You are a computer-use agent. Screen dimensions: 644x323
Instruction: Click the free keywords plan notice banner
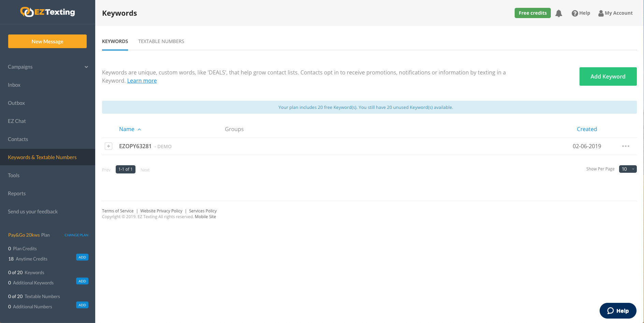point(369,107)
